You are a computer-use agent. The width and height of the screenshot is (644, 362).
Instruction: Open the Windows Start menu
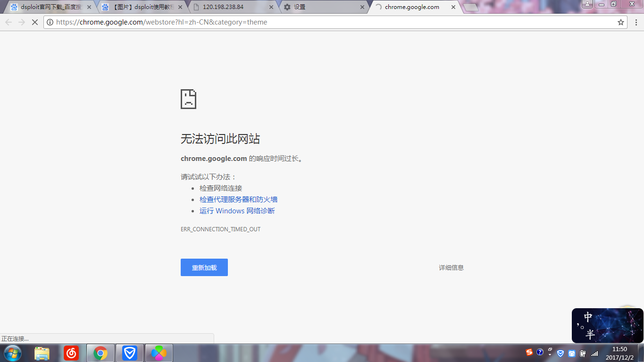click(13, 353)
